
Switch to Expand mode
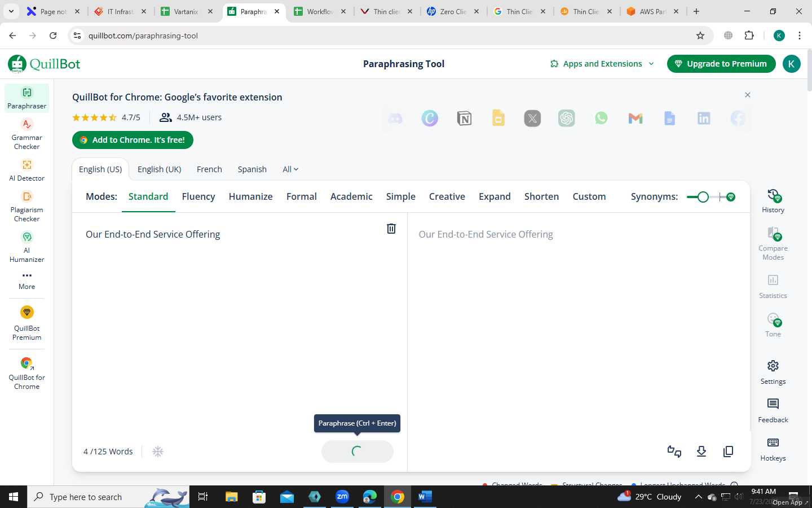[x=495, y=196]
